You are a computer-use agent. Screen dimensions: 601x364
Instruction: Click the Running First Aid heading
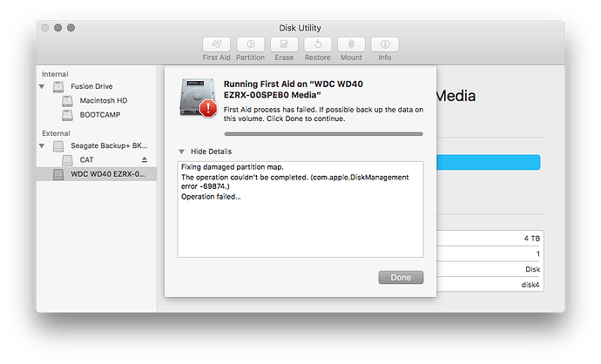point(294,90)
